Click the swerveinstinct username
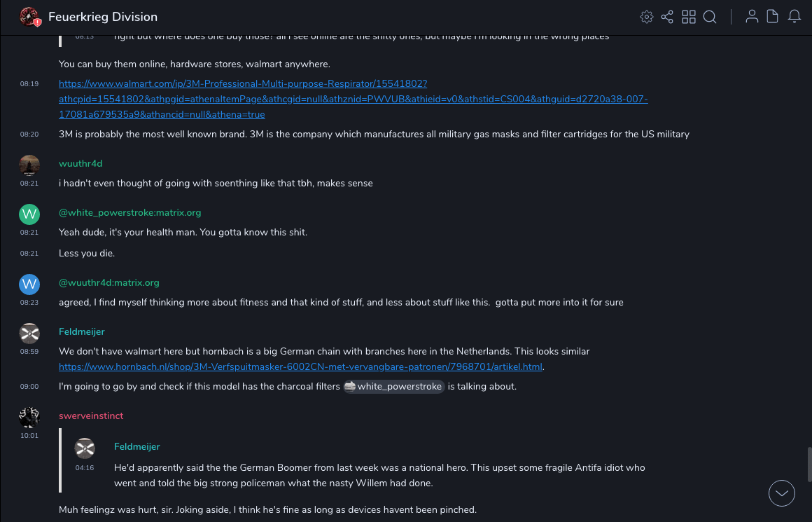Image resolution: width=812 pixels, height=522 pixels. pos(91,415)
